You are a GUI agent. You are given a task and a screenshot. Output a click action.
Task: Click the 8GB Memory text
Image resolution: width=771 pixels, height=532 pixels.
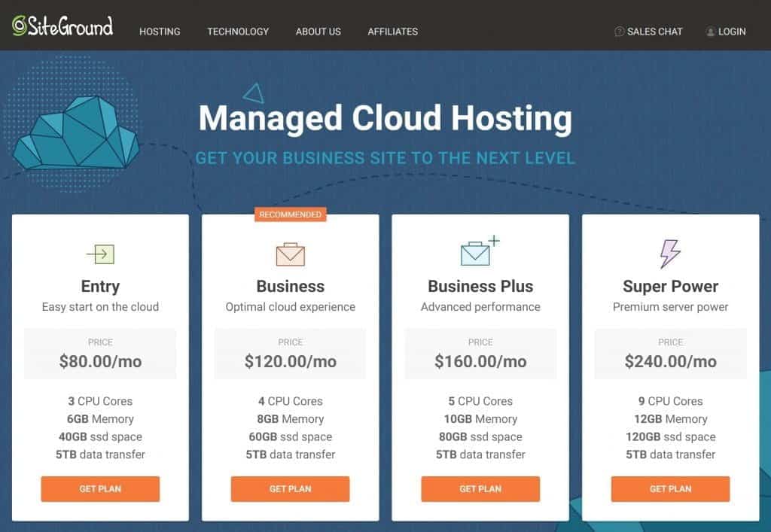click(290, 419)
